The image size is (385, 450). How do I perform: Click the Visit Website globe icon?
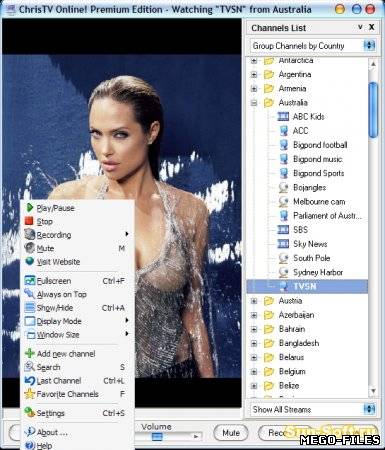tap(30, 261)
